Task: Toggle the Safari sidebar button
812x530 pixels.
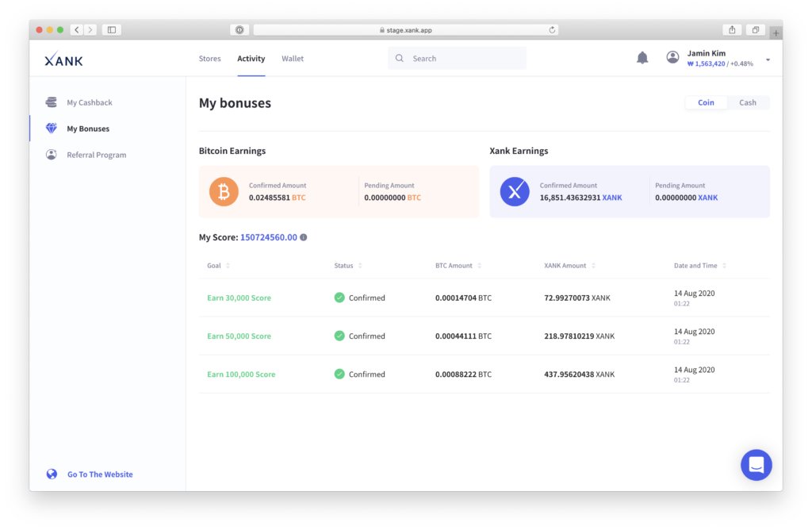Action: click(111, 30)
